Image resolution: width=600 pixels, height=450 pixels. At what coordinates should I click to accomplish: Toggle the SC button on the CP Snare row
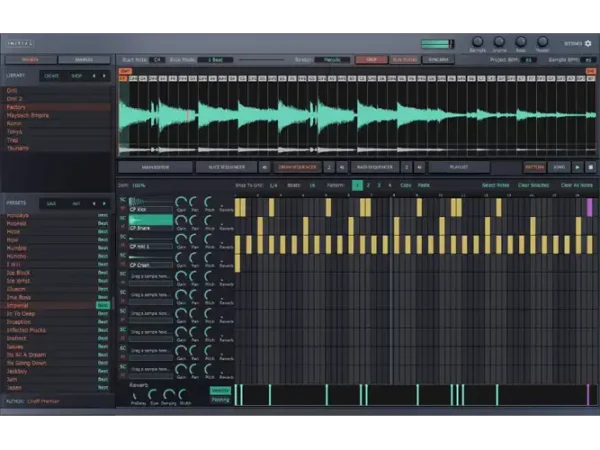(x=123, y=218)
